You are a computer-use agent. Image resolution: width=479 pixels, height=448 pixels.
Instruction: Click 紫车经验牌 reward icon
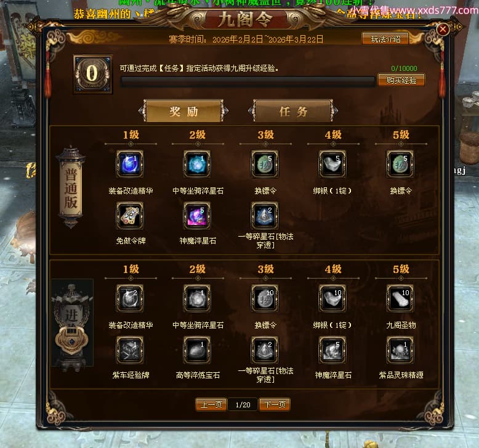pos(130,350)
